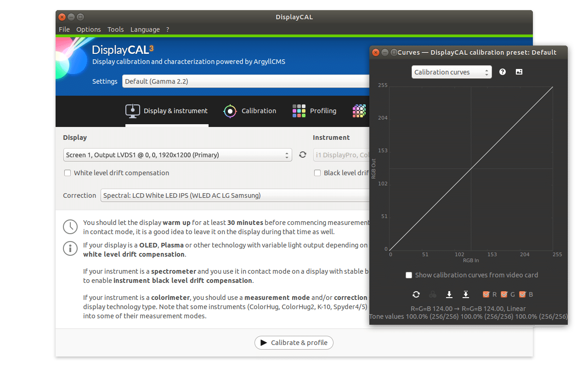This screenshot has height=368, width=588.
Task: Click the Profiling color grid icon
Action: pyautogui.click(x=299, y=111)
